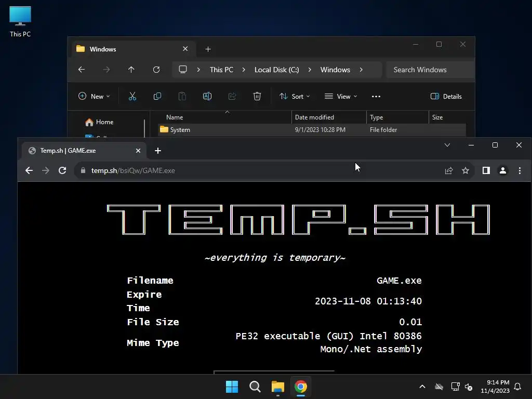
Task: Share this page icon in Chrome
Action: [449, 170]
